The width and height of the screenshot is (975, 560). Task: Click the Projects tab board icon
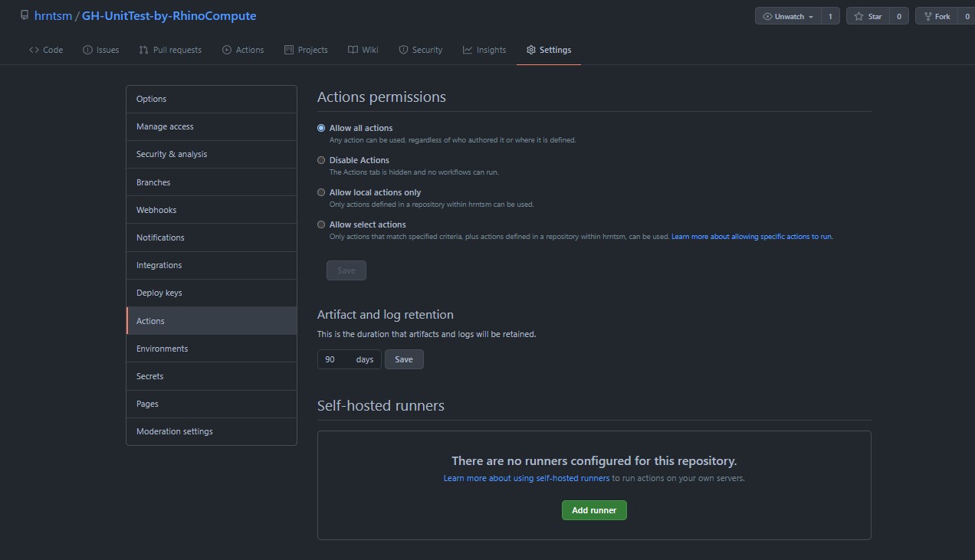(289, 50)
